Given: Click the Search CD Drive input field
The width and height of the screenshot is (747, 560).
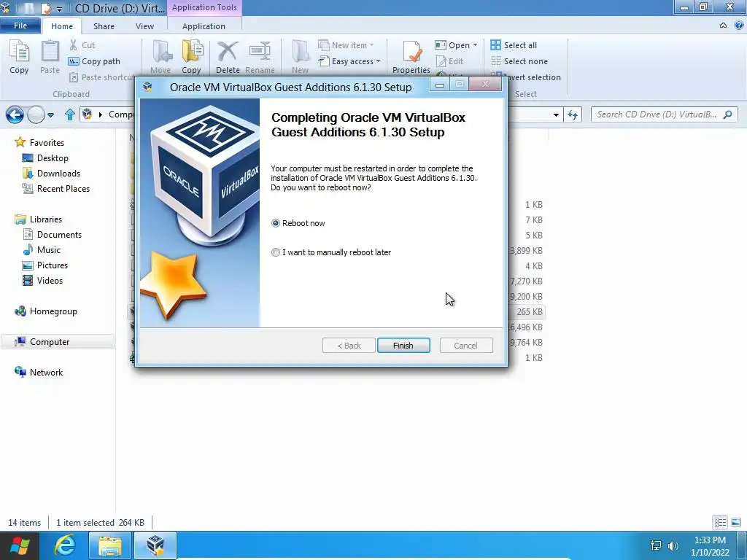Looking at the screenshot, I should tap(664, 114).
